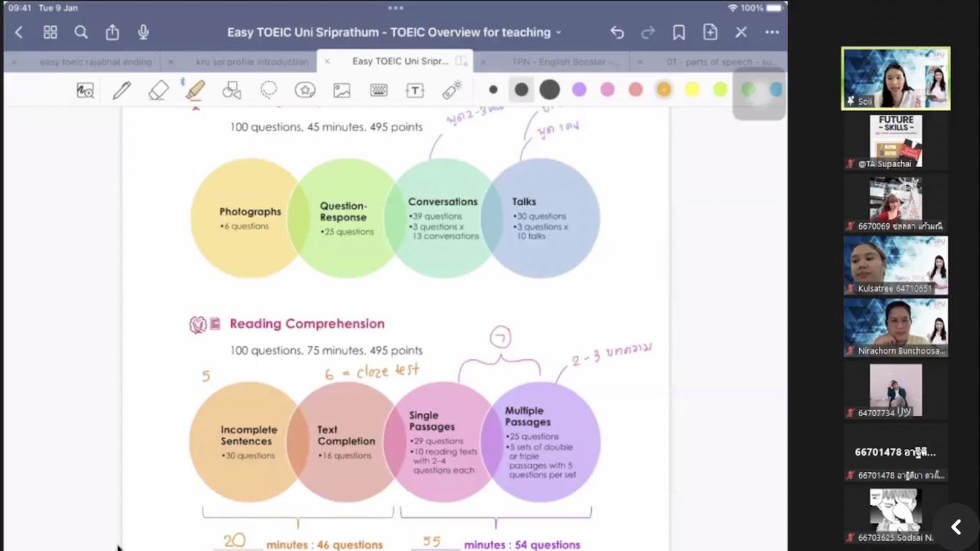
Task: Open the three-dot menu on the Zoom window
Action: pos(396,8)
